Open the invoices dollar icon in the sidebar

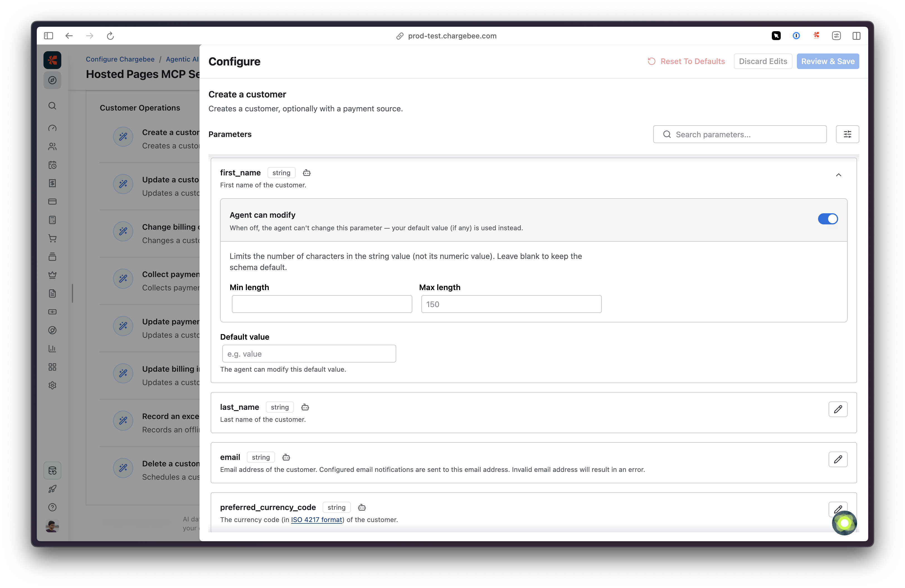(x=52, y=183)
